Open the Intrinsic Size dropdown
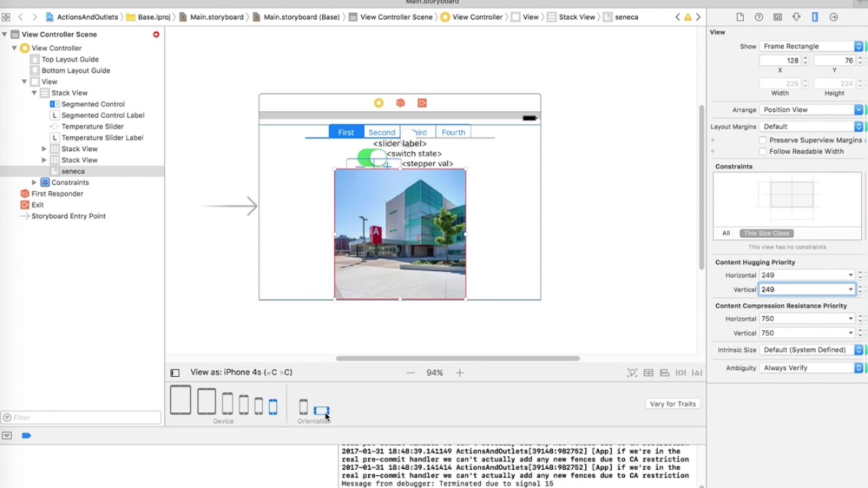This screenshot has height=488, width=868. (811, 350)
